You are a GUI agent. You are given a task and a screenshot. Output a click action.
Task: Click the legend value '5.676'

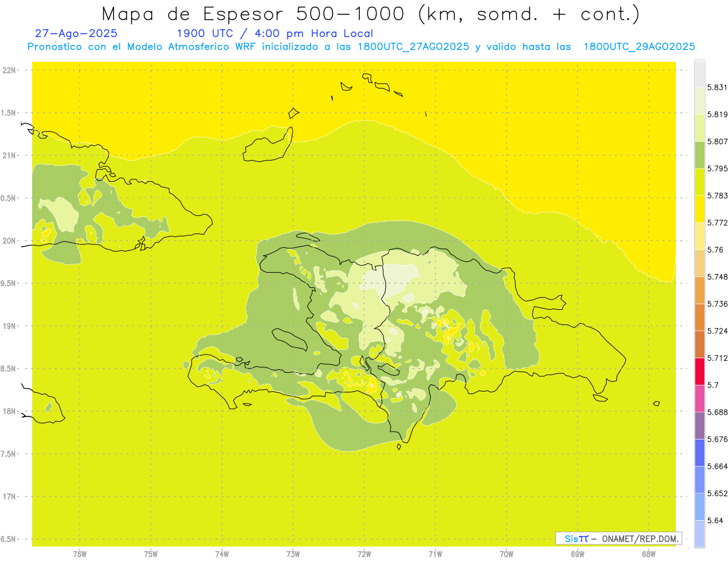tap(717, 439)
